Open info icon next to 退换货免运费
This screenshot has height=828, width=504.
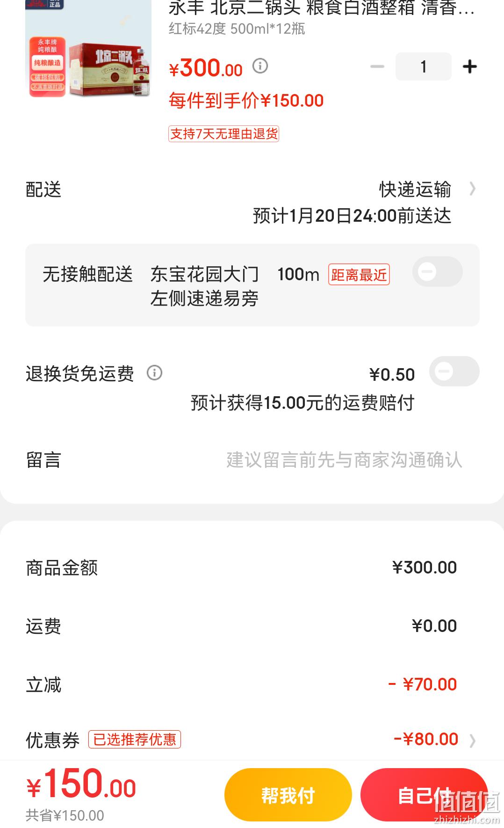154,373
